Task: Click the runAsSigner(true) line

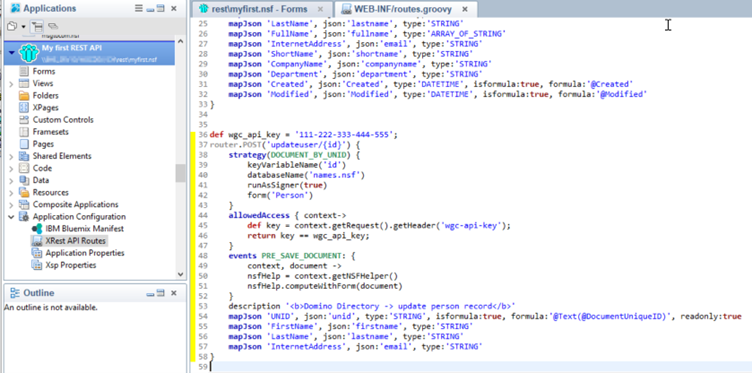Action: [287, 185]
